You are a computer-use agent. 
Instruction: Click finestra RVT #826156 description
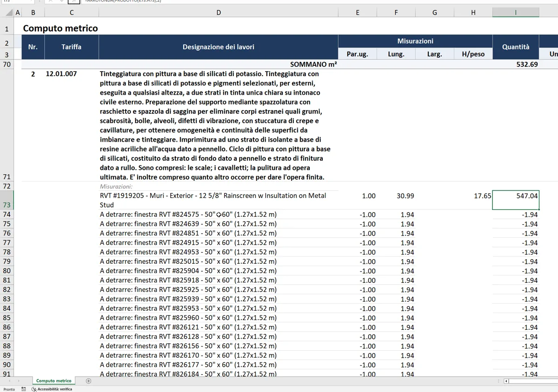(x=188, y=346)
